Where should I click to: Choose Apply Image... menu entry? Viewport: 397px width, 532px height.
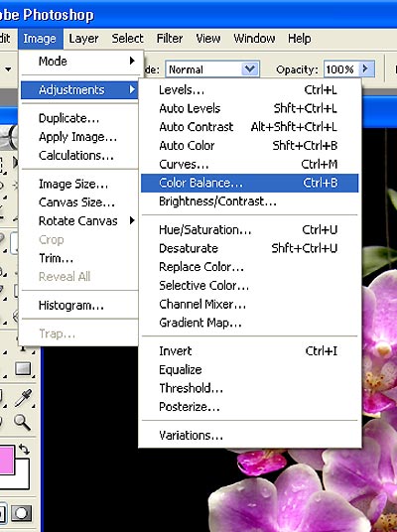tap(79, 137)
